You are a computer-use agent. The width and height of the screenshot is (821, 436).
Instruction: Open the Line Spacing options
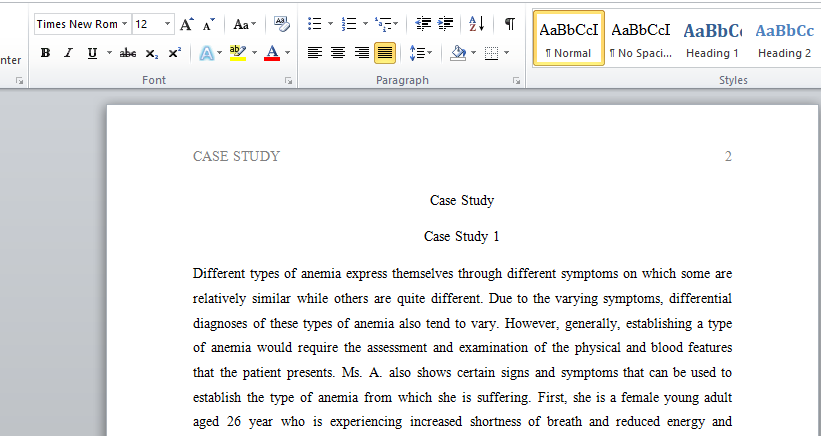[420, 53]
